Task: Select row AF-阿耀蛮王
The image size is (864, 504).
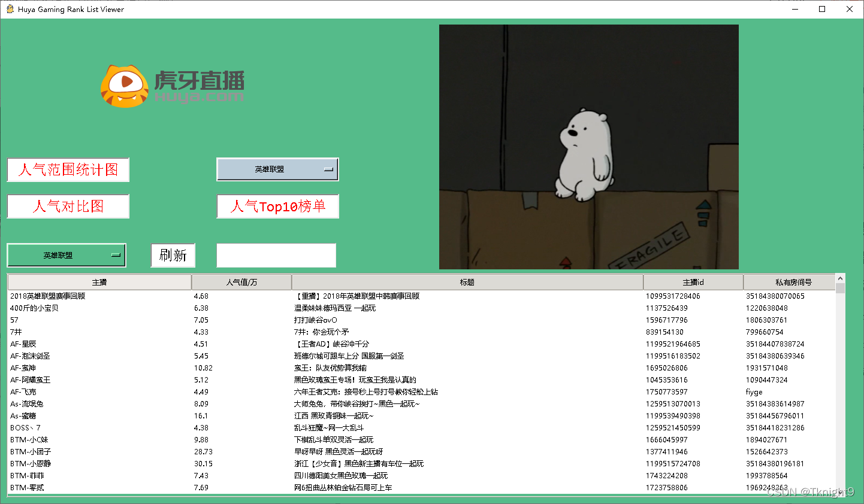Action: (x=421, y=379)
